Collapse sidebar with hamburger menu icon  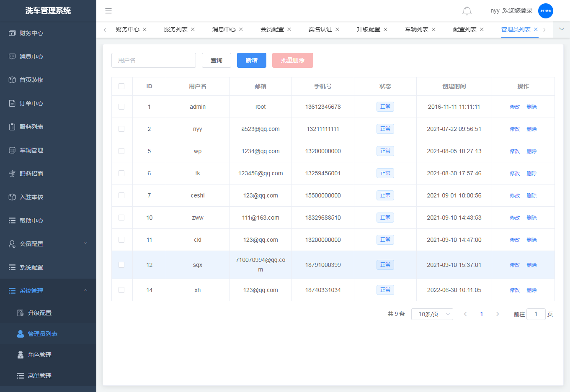(x=108, y=11)
